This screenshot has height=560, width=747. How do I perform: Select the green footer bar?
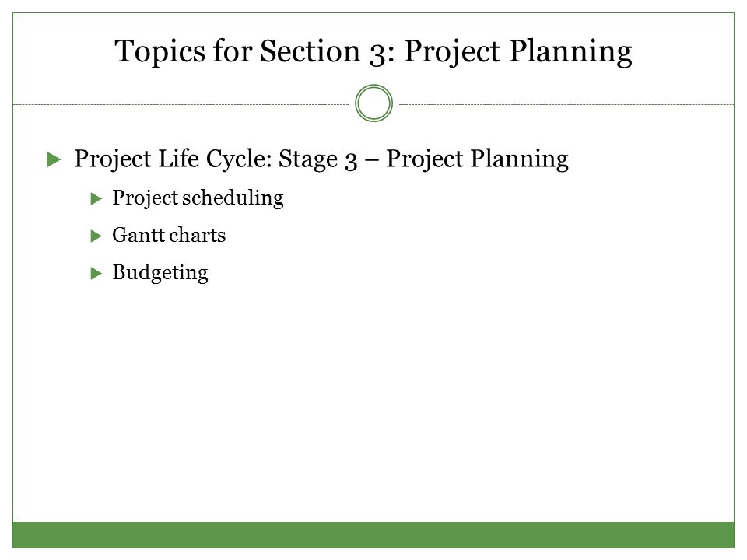[373, 535]
